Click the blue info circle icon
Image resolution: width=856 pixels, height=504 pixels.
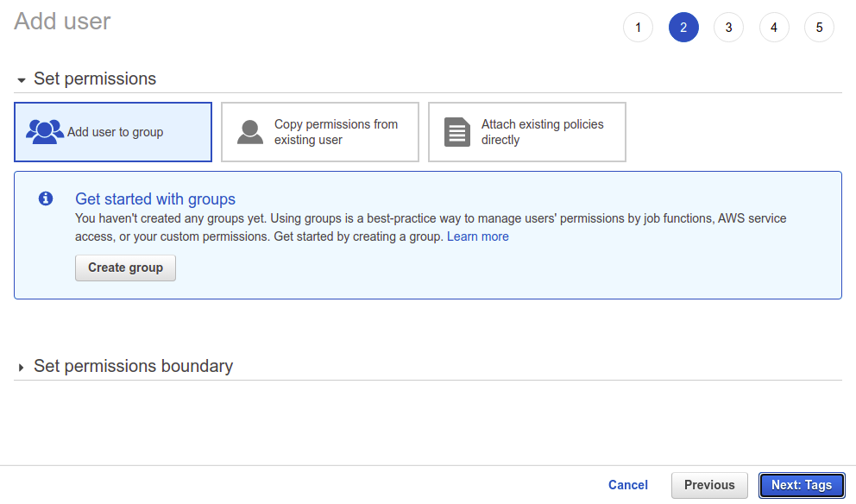click(x=46, y=198)
